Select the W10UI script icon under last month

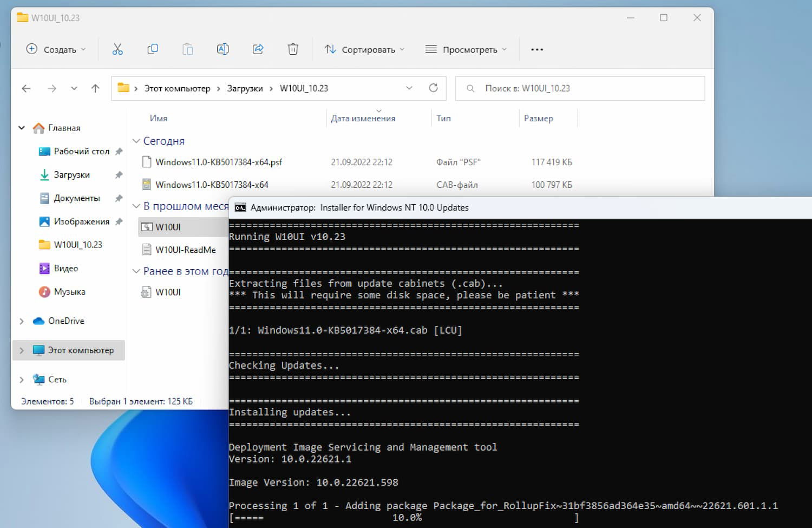pyautogui.click(x=146, y=227)
